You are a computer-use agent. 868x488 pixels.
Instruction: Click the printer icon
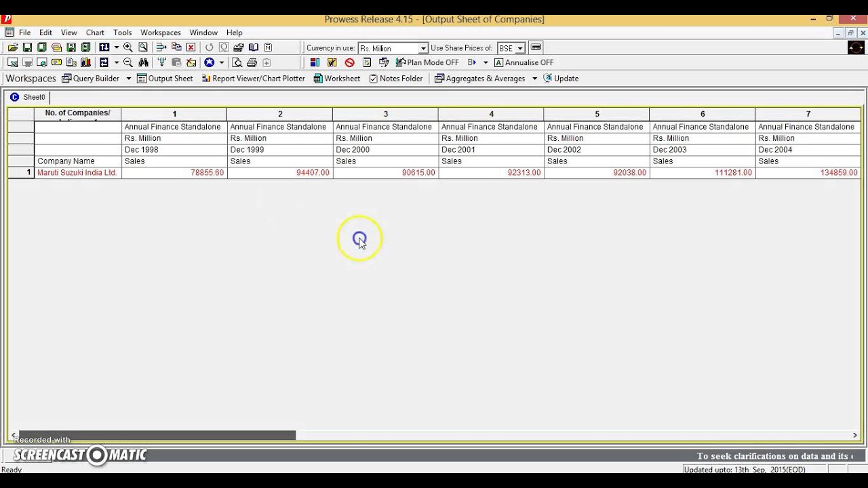point(252,62)
